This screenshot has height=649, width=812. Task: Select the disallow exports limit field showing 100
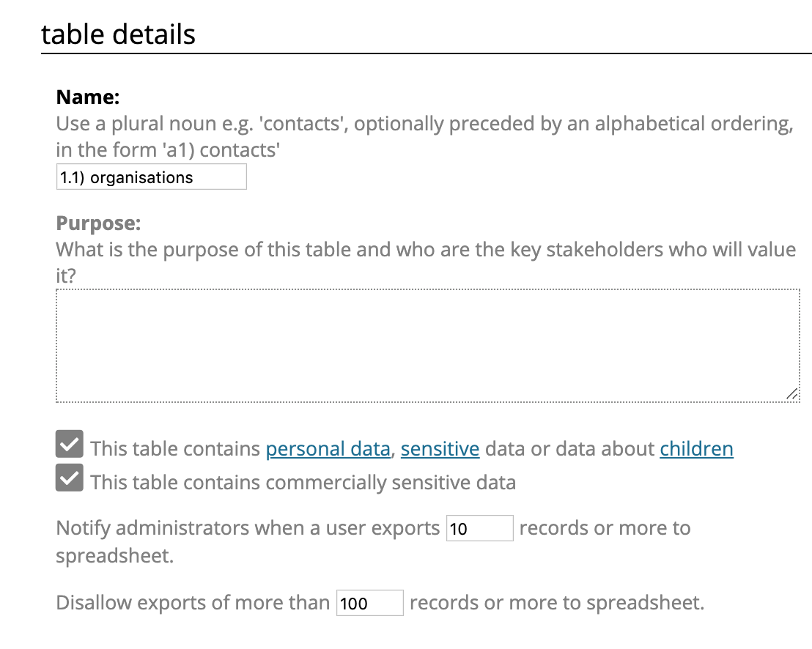click(369, 603)
